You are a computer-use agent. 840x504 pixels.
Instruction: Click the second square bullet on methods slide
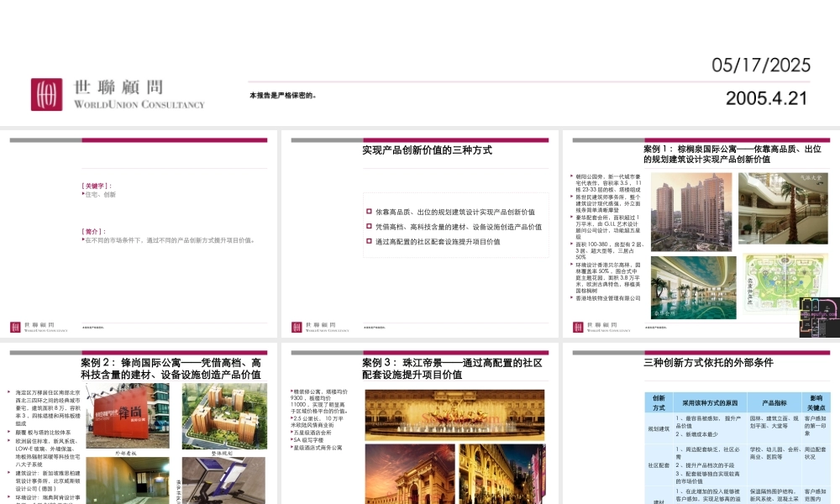pos(369,226)
